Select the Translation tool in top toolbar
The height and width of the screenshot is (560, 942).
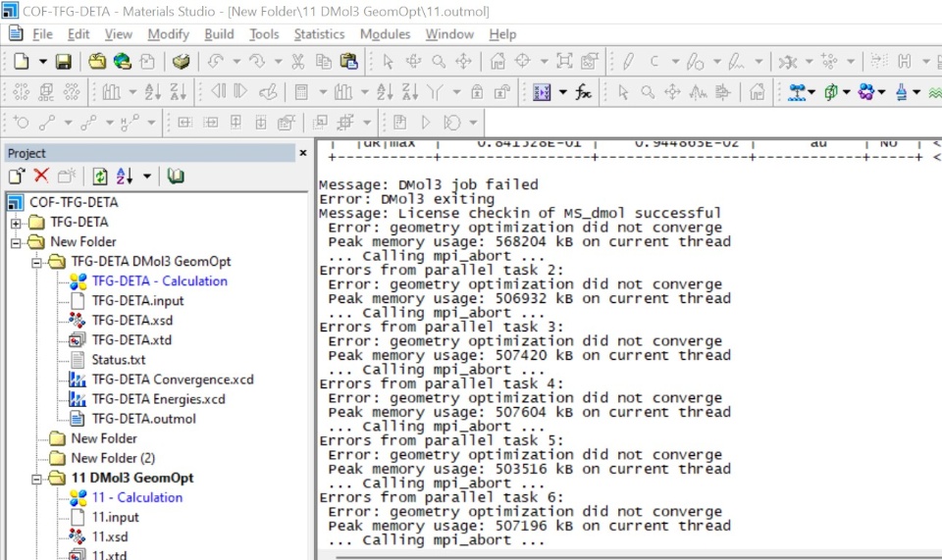(464, 61)
